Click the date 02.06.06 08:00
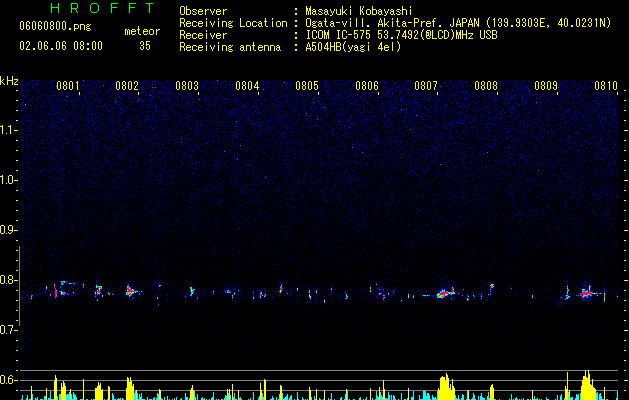 (61, 46)
